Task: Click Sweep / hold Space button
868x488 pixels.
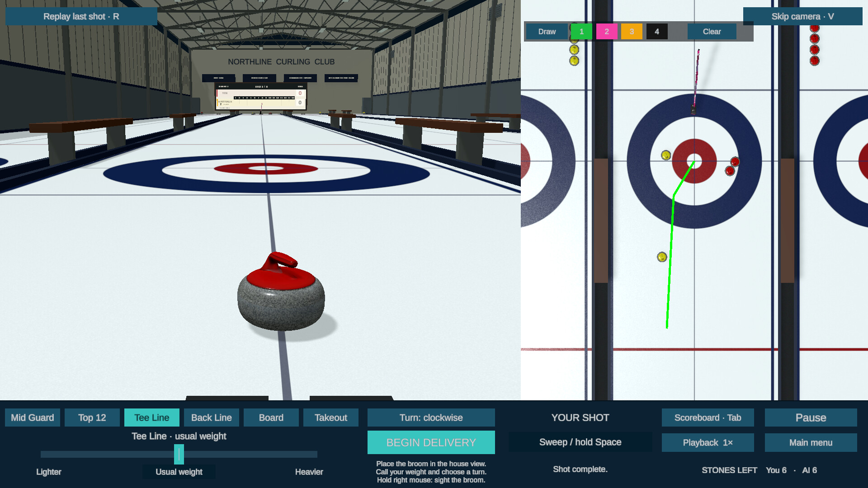Action: pos(580,442)
